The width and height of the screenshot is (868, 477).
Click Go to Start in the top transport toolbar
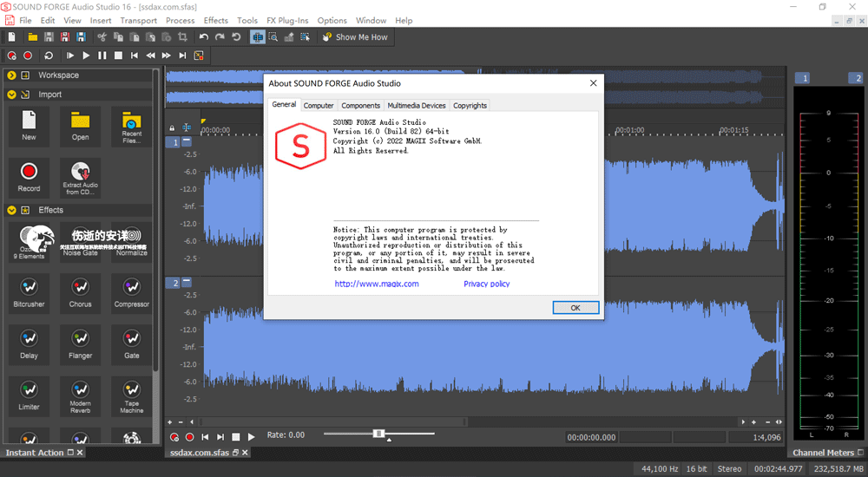134,56
